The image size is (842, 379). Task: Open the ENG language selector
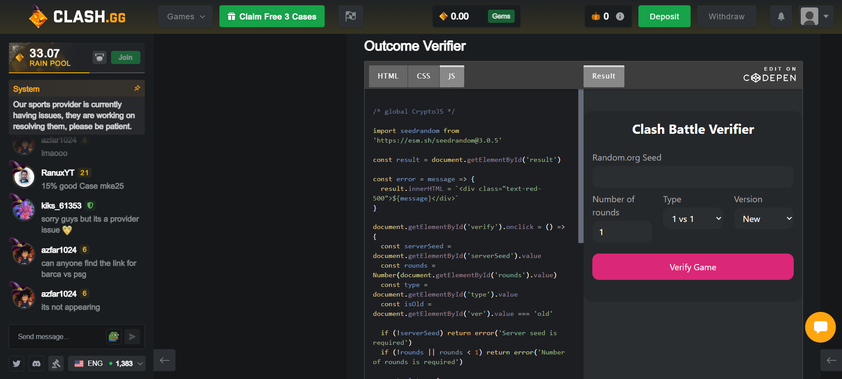[106, 363]
